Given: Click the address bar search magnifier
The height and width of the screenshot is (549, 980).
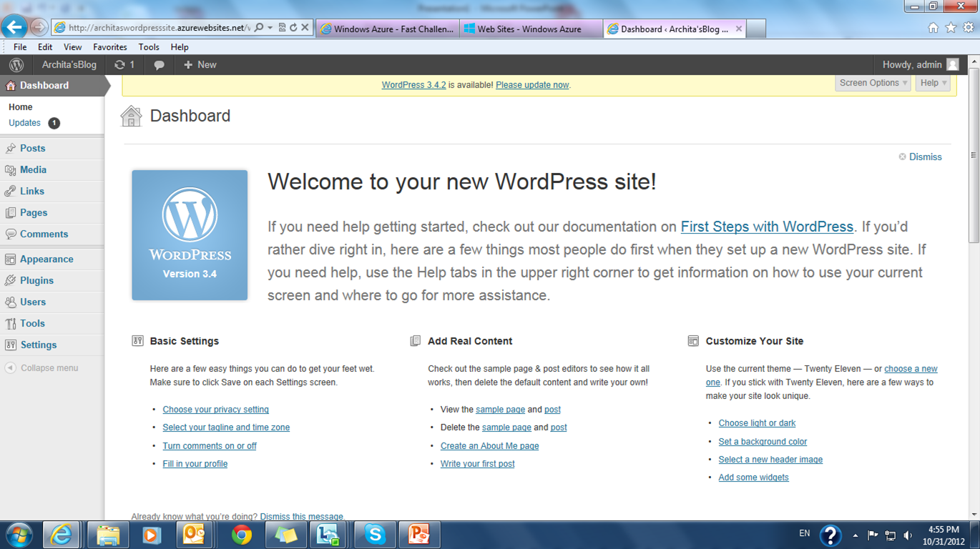Looking at the screenshot, I should [259, 28].
